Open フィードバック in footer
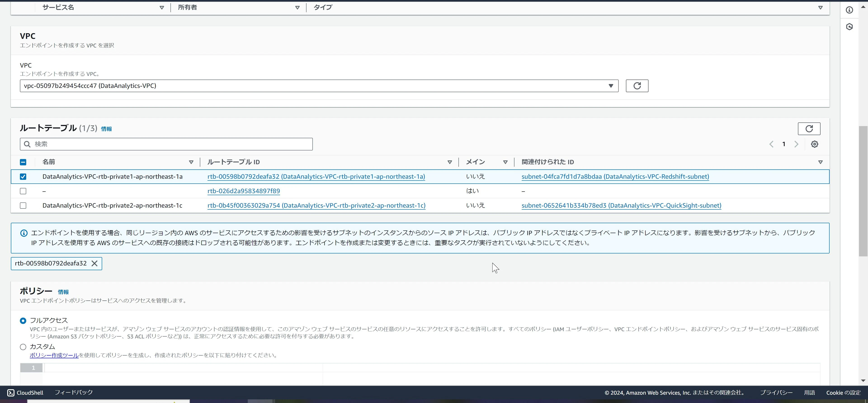 click(73, 393)
